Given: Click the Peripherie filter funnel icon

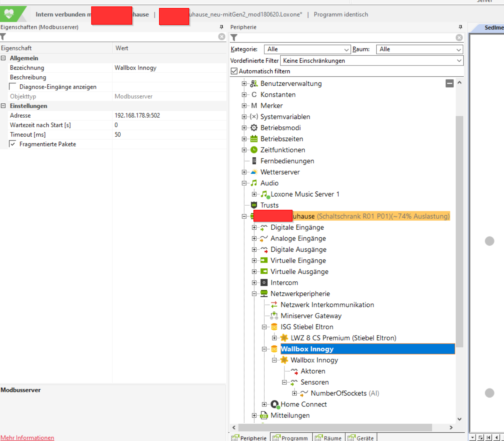Looking at the screenshot, I should (x=234, y=38).
